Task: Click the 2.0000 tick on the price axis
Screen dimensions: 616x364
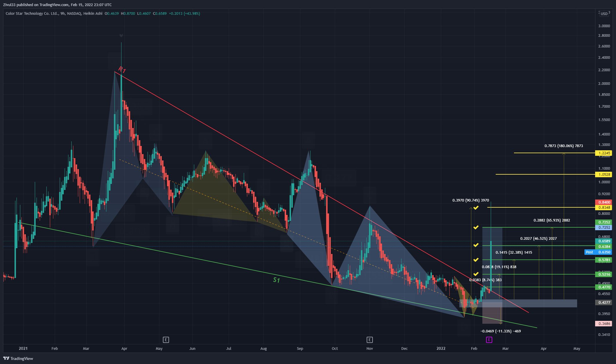Action: [x=604, y=83]
